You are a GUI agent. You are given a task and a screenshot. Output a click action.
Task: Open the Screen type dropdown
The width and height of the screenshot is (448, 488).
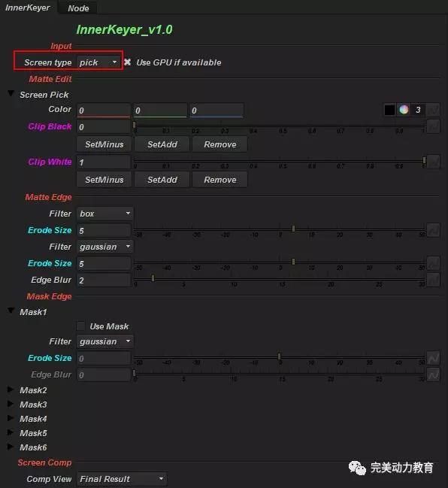point(98,62)
